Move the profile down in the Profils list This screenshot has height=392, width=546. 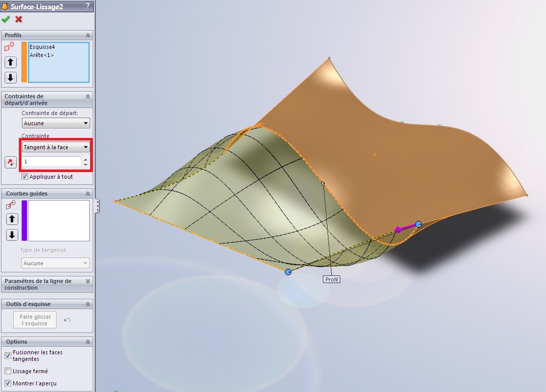[11, 77]
